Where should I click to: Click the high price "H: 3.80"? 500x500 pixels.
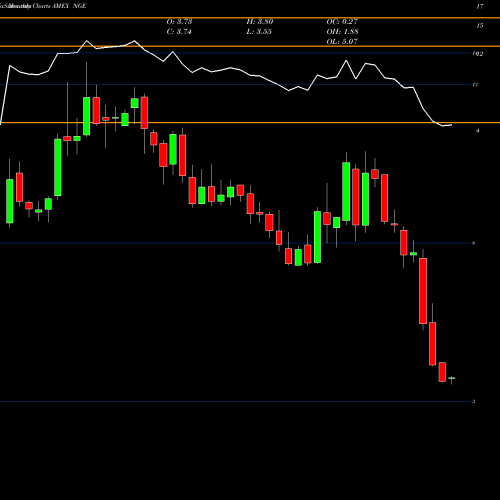(260, 22)
